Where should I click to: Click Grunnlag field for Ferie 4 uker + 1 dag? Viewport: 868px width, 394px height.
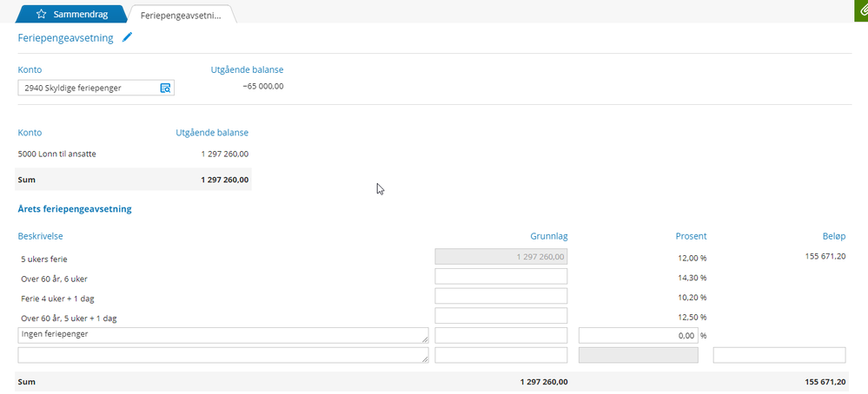[501, 296]
